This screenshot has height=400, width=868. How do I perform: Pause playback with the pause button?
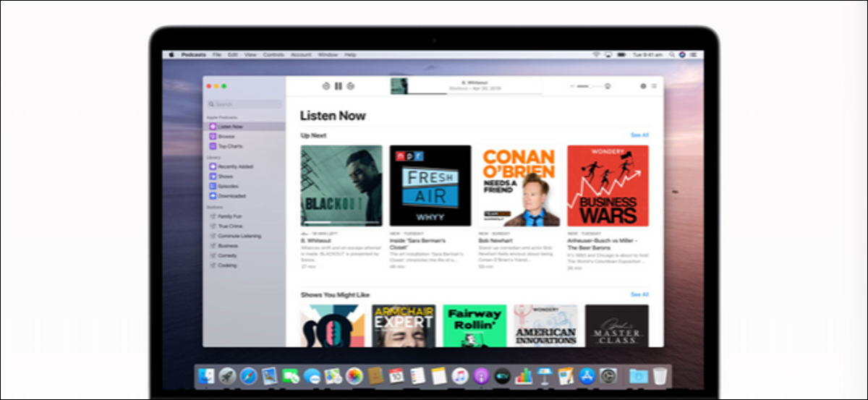338,86
